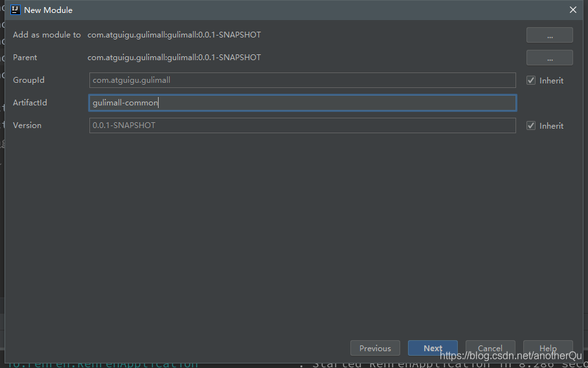
Task: Open browse button for Parent
Action: (x=549, y=58)
